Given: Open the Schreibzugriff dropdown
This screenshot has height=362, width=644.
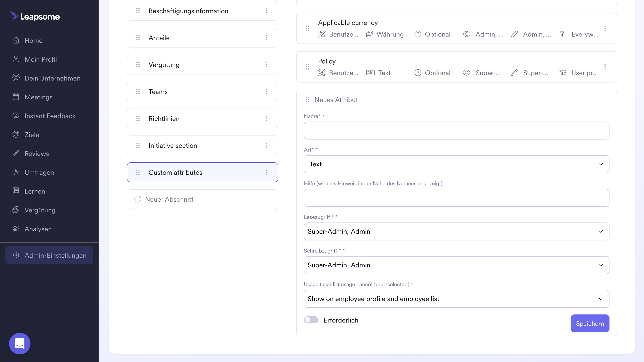Looking at the screenshot, I should click(x=456, y=265).
